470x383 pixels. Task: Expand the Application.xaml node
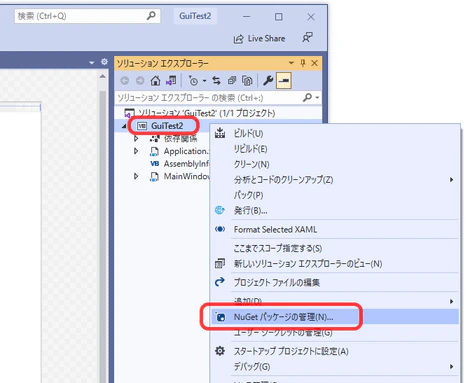point(136,151)
